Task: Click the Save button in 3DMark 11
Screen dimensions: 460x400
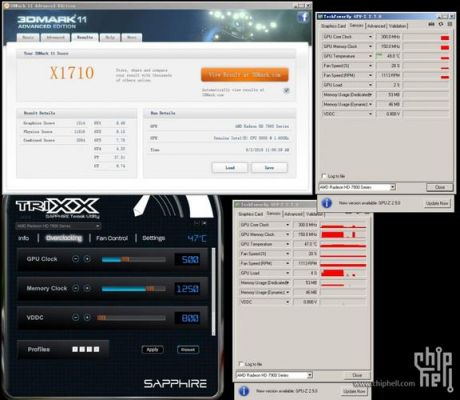Action: [x=269, y=168]
